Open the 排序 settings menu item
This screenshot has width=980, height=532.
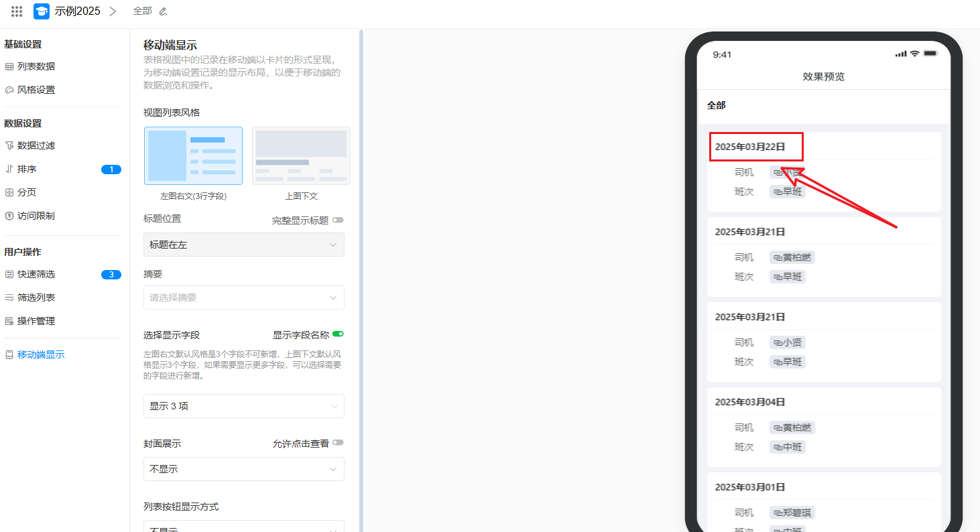[27, 169]
